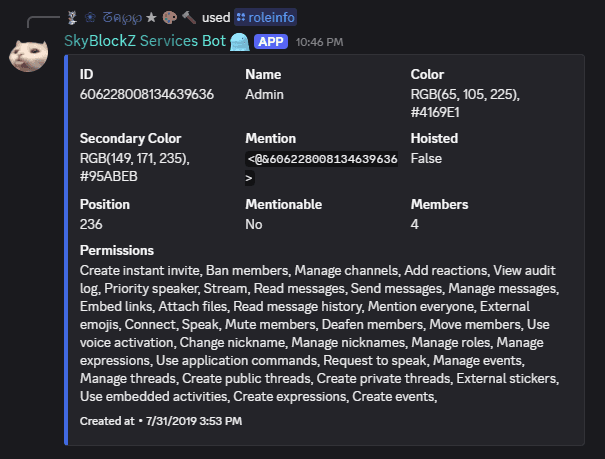Click the Admin role name value
This screenshot has width=605, height=459.
(x=265, y=94)
